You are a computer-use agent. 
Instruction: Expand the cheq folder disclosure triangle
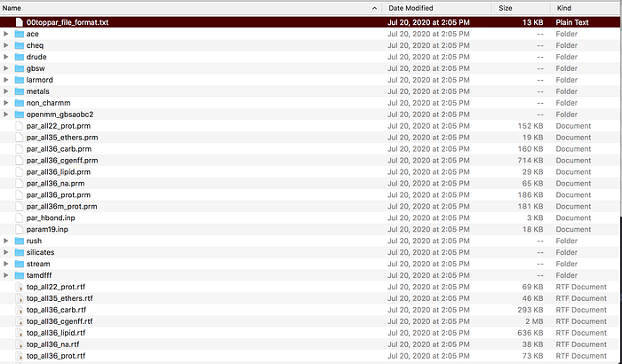6,45
